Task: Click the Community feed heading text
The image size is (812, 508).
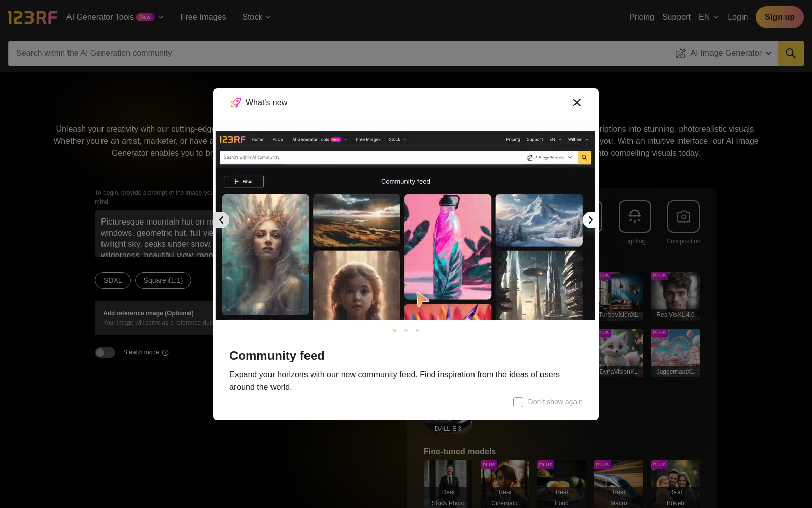Action: pyautogui.click(x=277, y=356)
